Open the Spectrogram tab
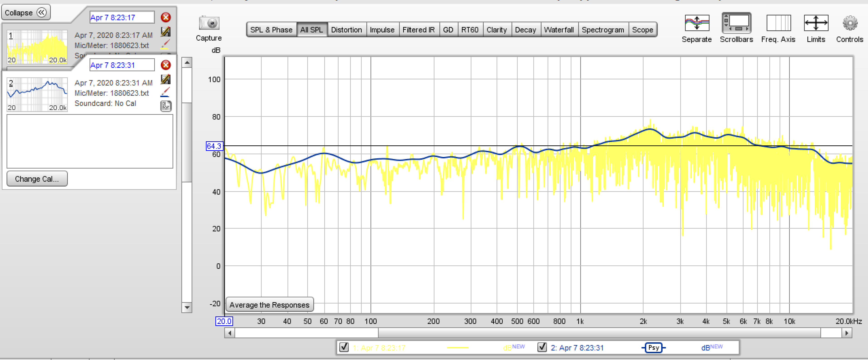This screenshot has width=868, height=360. coord(603,30)
